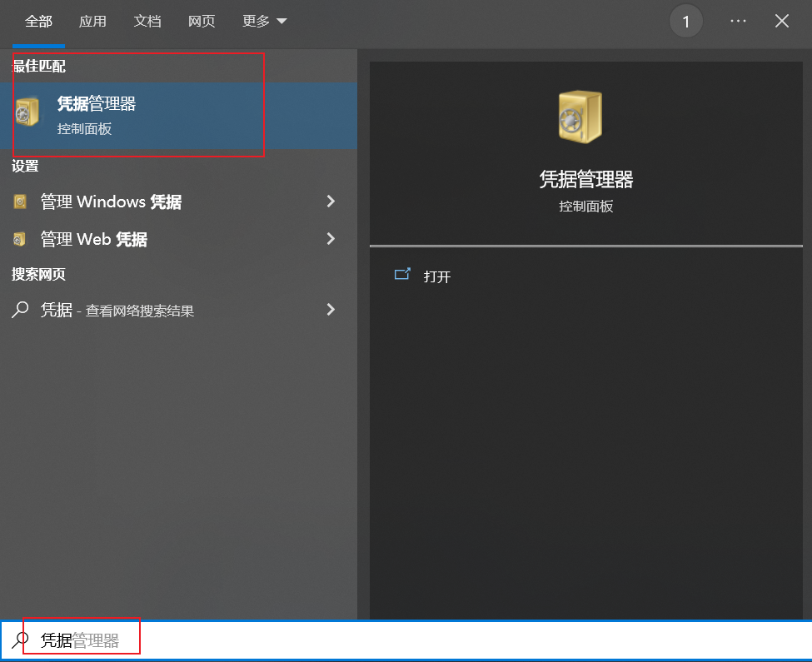Expand the 查看网络搜索结果 chevron arrow
Viewport: 812px width, 662px height.
[x=331, y=310]
